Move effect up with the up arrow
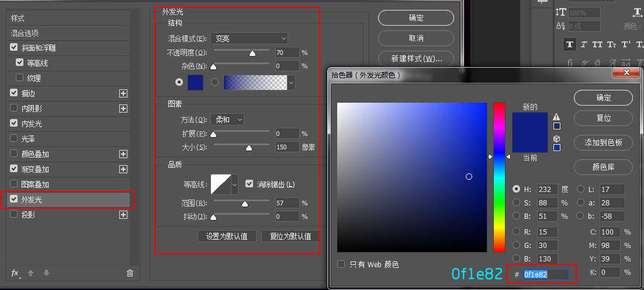Image resolution: width=644 pixels, height=290 pixels. click(31, 273)
